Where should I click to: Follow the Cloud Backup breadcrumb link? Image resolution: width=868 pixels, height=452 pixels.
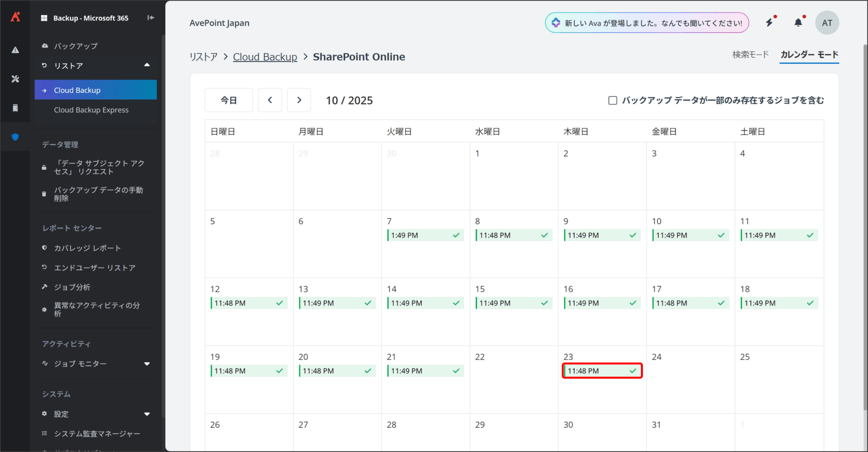265,57
